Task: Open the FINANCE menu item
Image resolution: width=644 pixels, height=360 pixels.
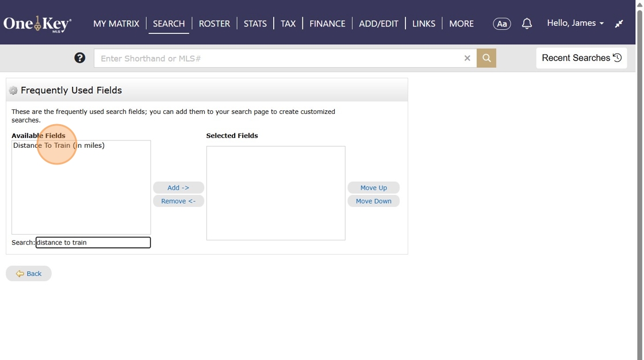Action: pos(327,24)
